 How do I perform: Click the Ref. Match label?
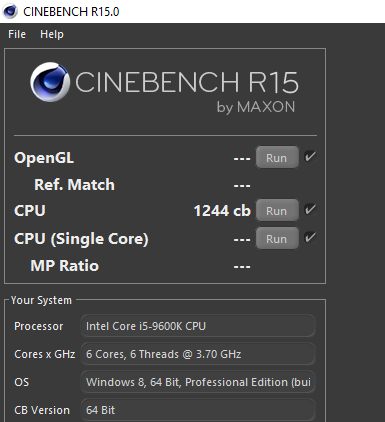tap(74, 185)
